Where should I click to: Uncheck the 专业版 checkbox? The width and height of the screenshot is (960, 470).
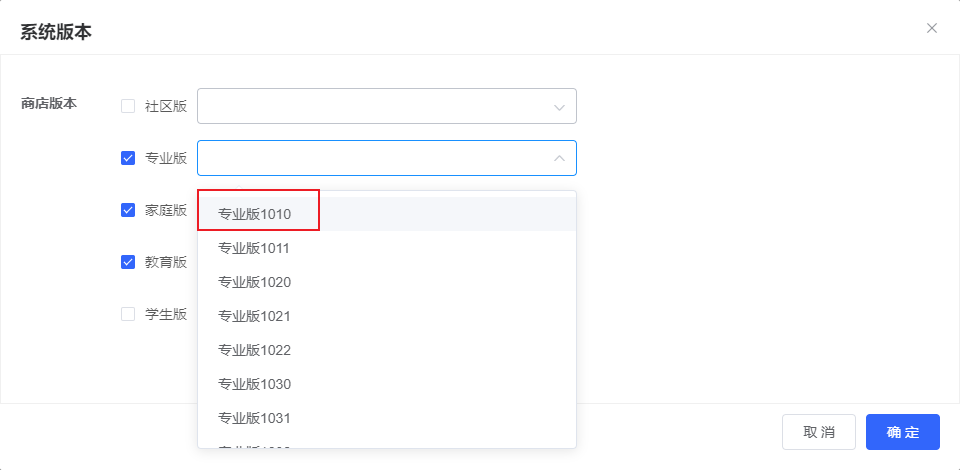pyautogui.click(x=128, y=158)
